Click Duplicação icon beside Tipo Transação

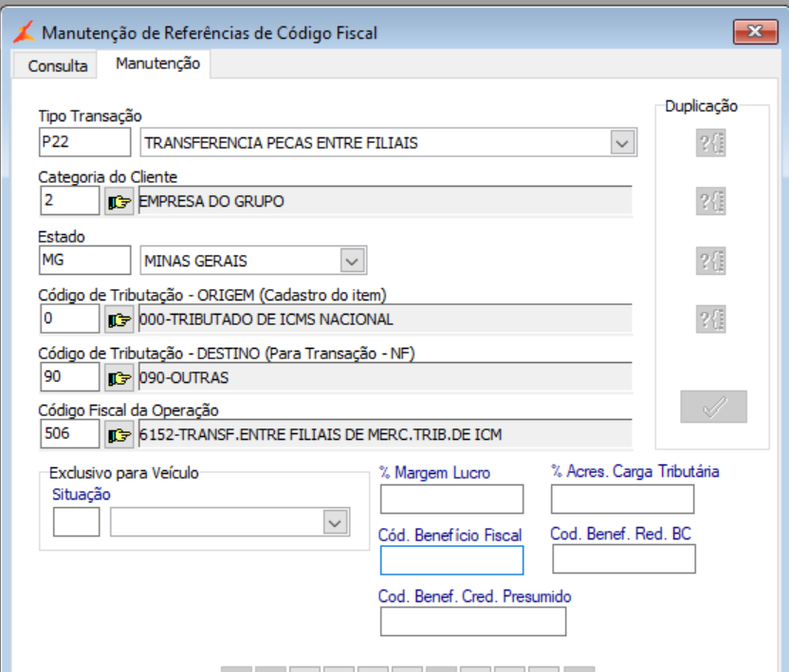click(x=710, y=143)
